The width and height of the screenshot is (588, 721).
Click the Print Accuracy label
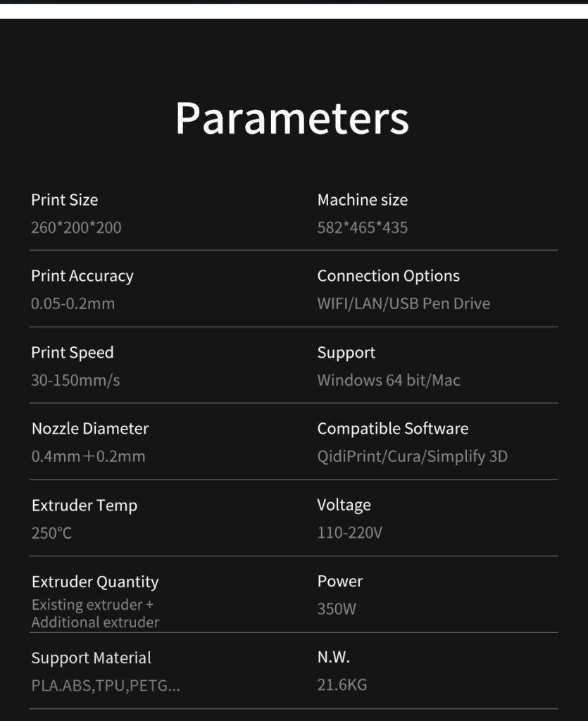click(82, 276)
